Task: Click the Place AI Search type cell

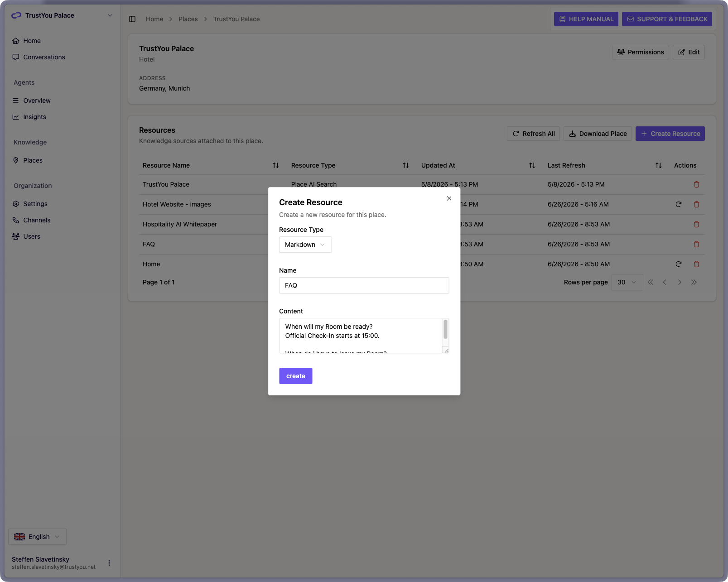Action: coord(314,184)
